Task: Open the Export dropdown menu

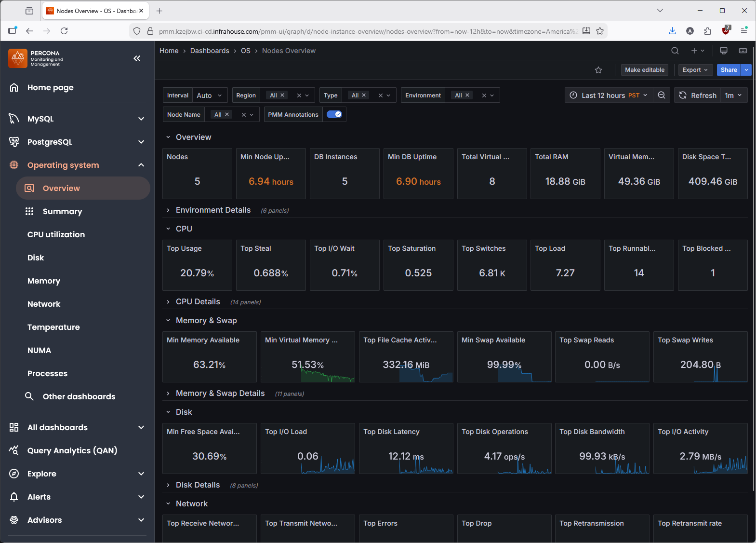Action: (x=694, y=70)
